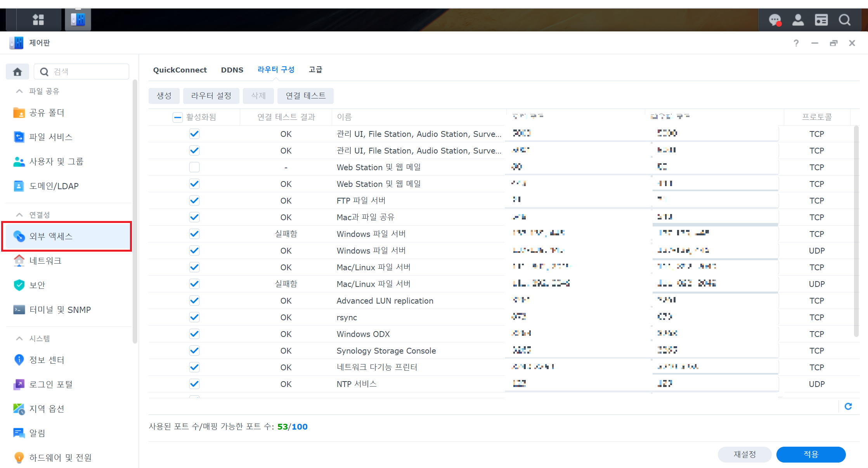Open the widgets panel icon
The height and width of the screenshot is (468, 868).
click(821, 20)
